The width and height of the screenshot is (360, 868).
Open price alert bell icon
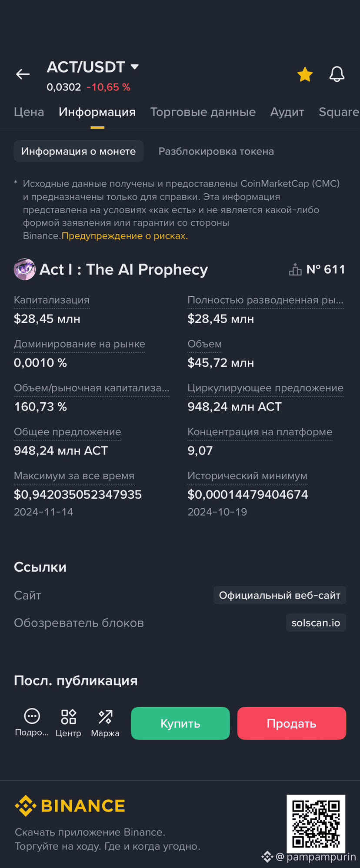(x=337, y=74)
